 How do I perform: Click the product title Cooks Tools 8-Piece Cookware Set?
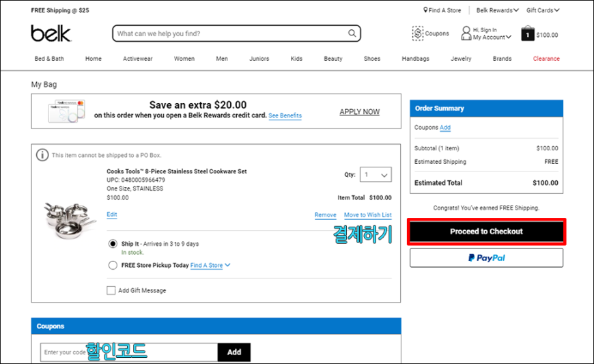pos(177,171)
